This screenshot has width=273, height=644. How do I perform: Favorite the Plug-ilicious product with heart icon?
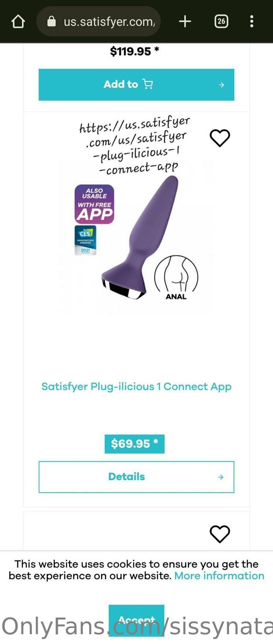[x=220, y=138]
